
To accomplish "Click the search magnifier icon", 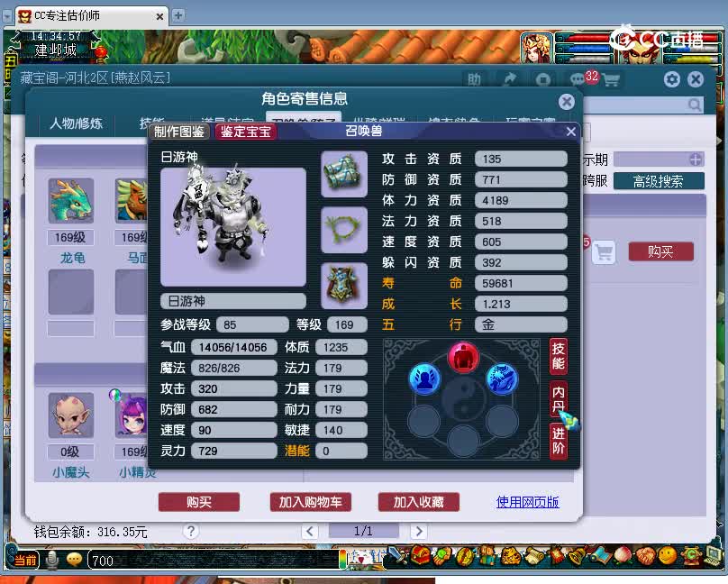I will pos(694,105).
